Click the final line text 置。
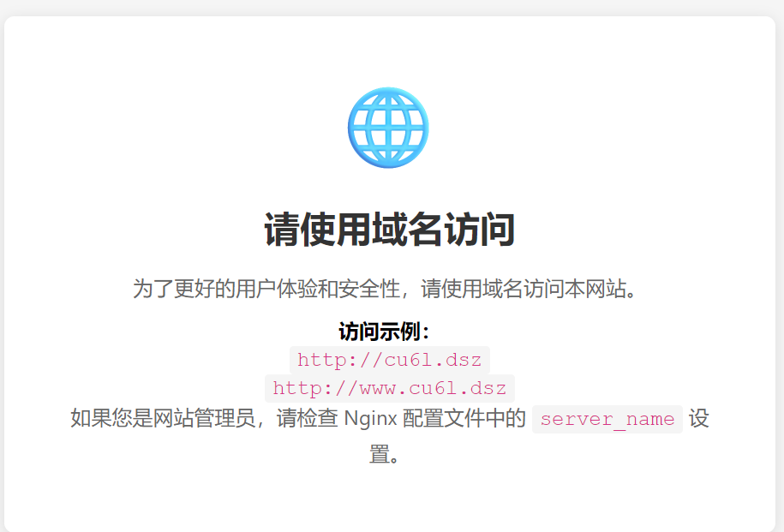Viewport: 784px width, 532px height. tap(385, 453)
